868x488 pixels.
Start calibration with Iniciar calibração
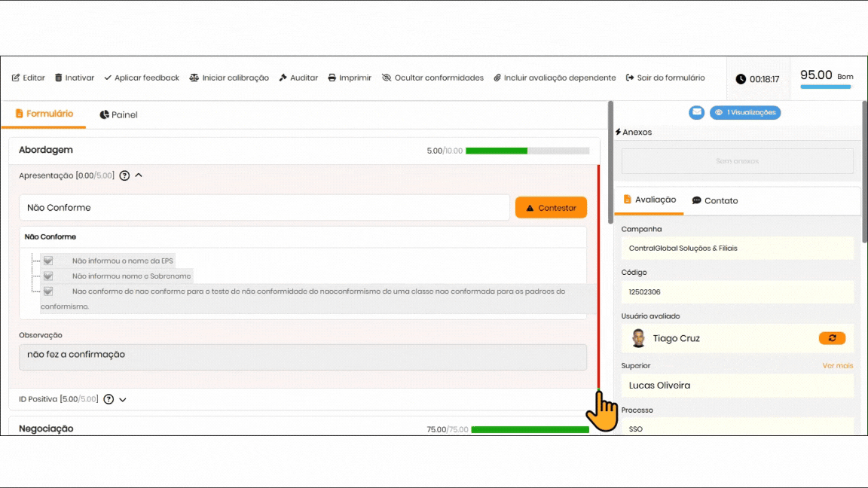coord(229,78)
